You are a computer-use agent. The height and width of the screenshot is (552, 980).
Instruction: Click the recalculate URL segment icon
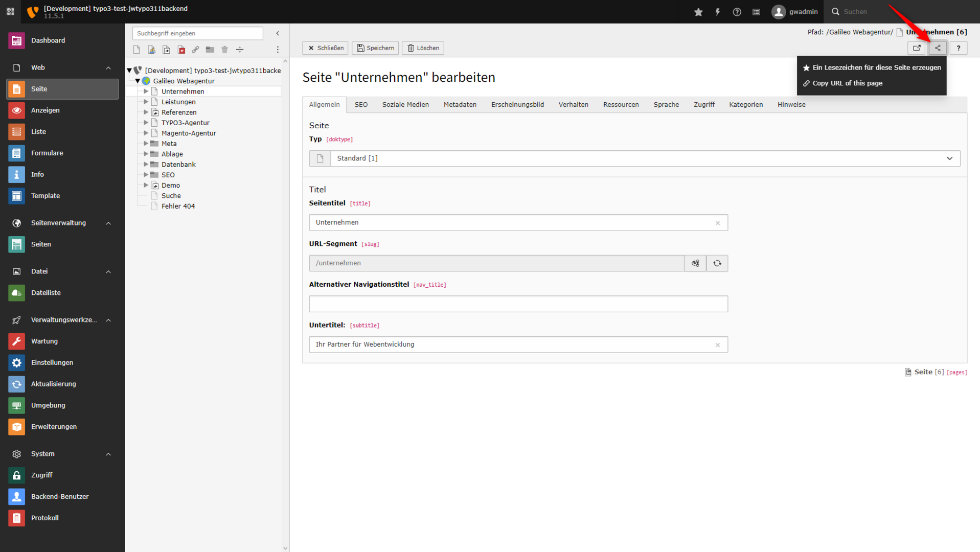[x=717, y=263]
